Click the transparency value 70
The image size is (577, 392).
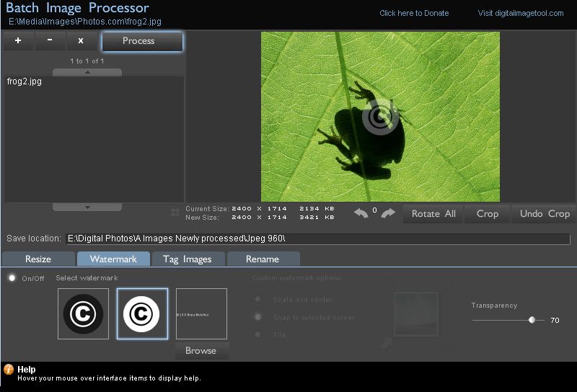pyautogui.click(x=555, y=320)
